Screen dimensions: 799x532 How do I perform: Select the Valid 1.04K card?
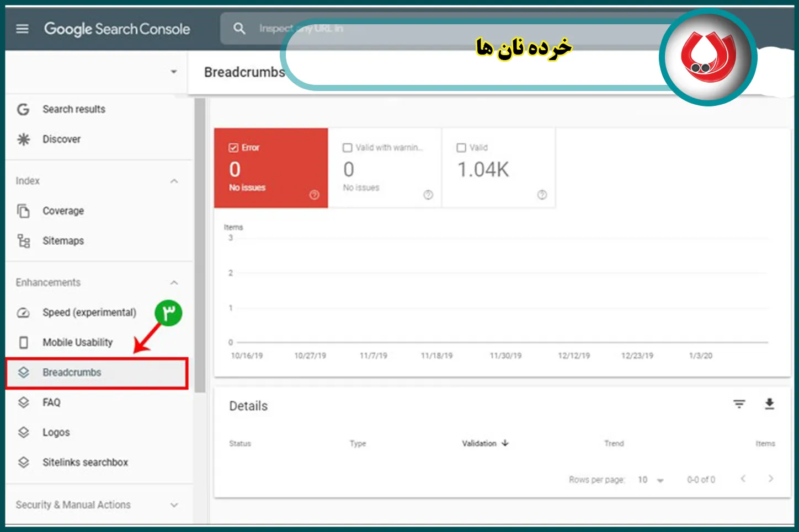499,168
